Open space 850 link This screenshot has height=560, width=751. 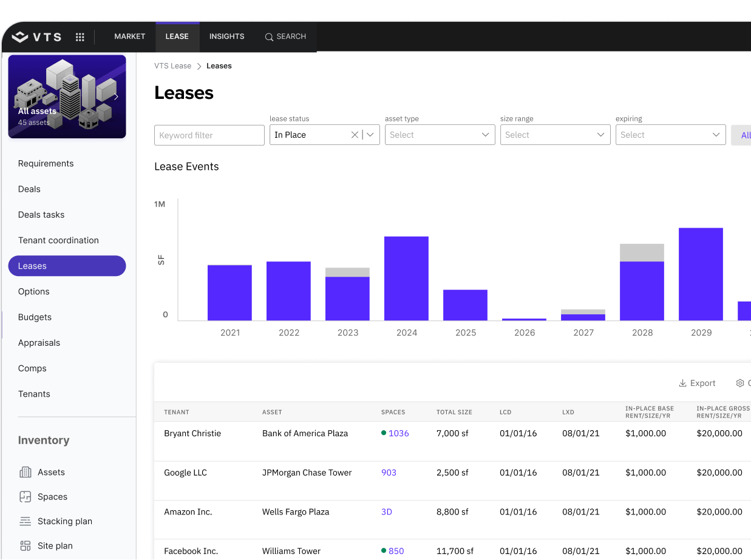(396, 551)
